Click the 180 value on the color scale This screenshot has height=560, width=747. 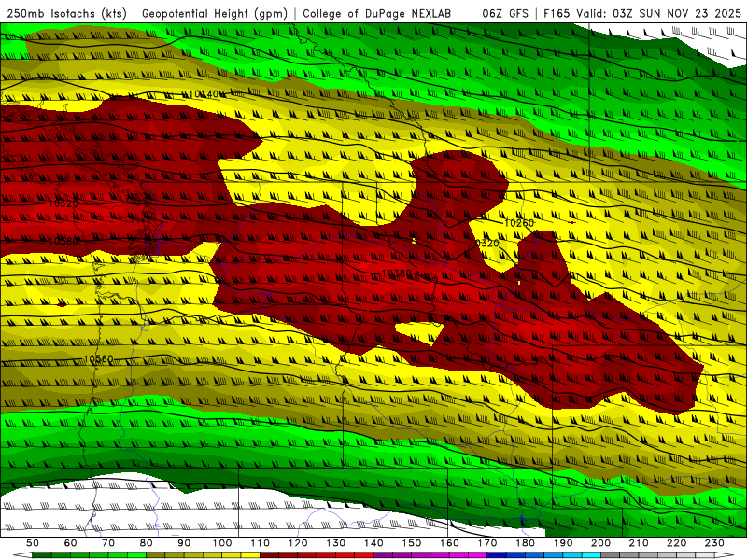[x=525, y=543]
